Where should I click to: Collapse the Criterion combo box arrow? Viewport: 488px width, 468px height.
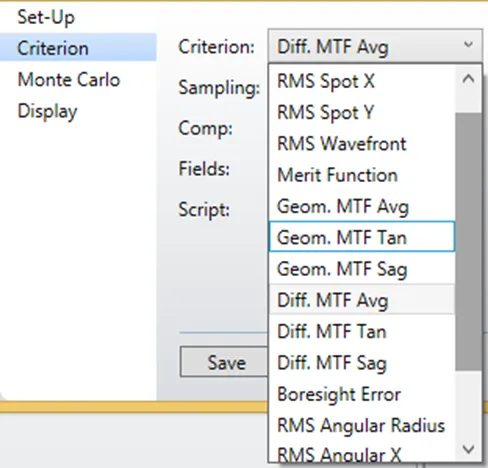click(x=468, y=45)
